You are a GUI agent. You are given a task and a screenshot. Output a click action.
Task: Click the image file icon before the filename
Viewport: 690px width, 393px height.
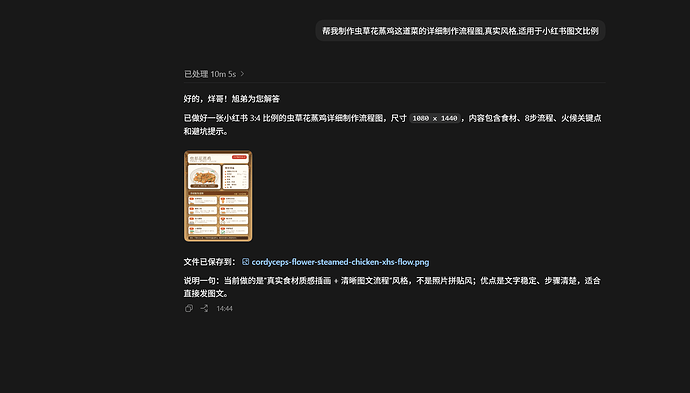coord(246,262)
